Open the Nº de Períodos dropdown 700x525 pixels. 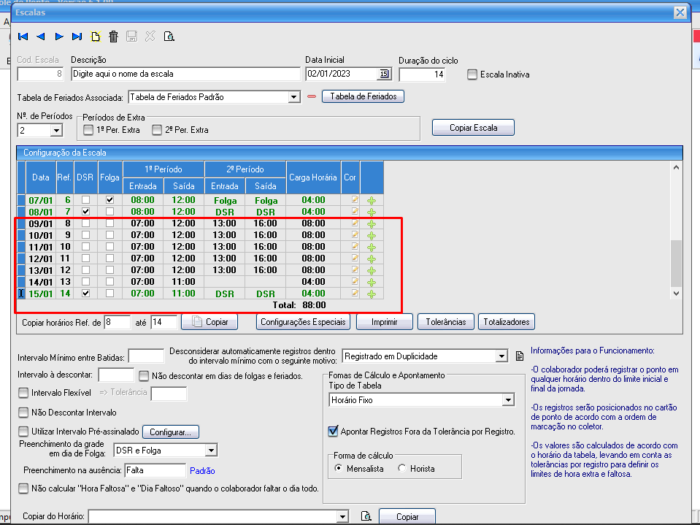click(55, 130)
